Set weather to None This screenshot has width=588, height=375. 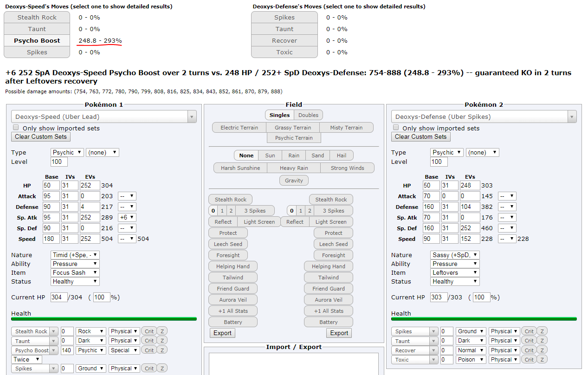[x=246, y=155]
